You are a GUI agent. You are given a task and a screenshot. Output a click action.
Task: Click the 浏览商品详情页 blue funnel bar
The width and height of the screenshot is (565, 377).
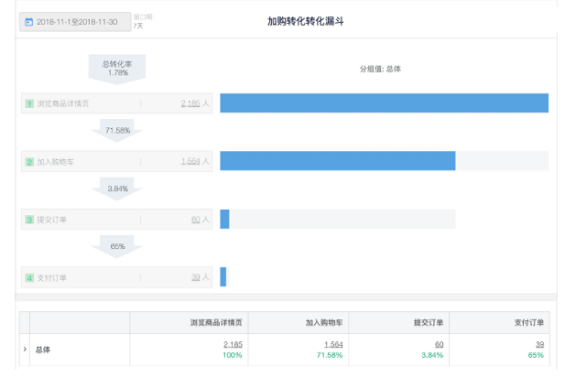point(384,103)
